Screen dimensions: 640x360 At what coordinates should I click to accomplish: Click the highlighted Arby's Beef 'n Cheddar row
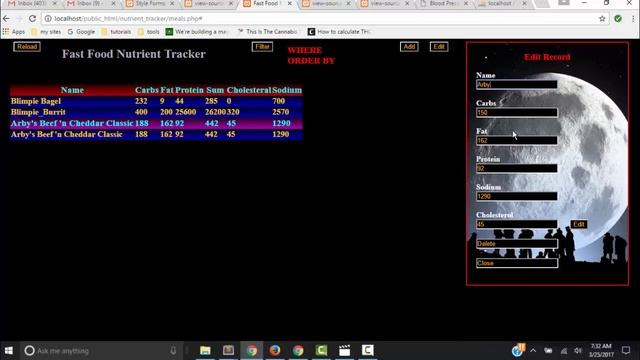click(x=156, y=123)
